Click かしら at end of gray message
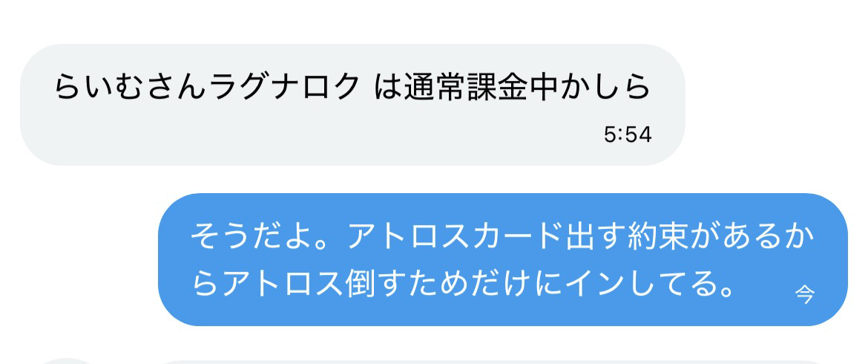This screenshot has width=868, height=364. 603,87
